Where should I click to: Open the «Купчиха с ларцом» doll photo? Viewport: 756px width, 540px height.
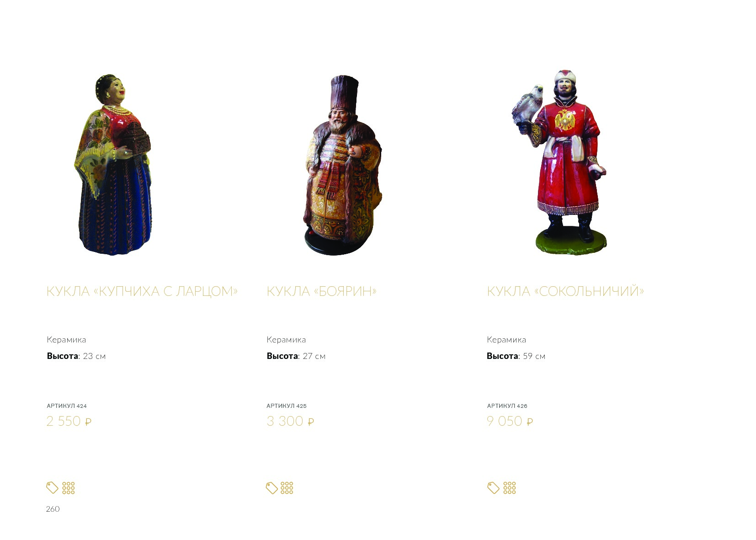(113, 164)
